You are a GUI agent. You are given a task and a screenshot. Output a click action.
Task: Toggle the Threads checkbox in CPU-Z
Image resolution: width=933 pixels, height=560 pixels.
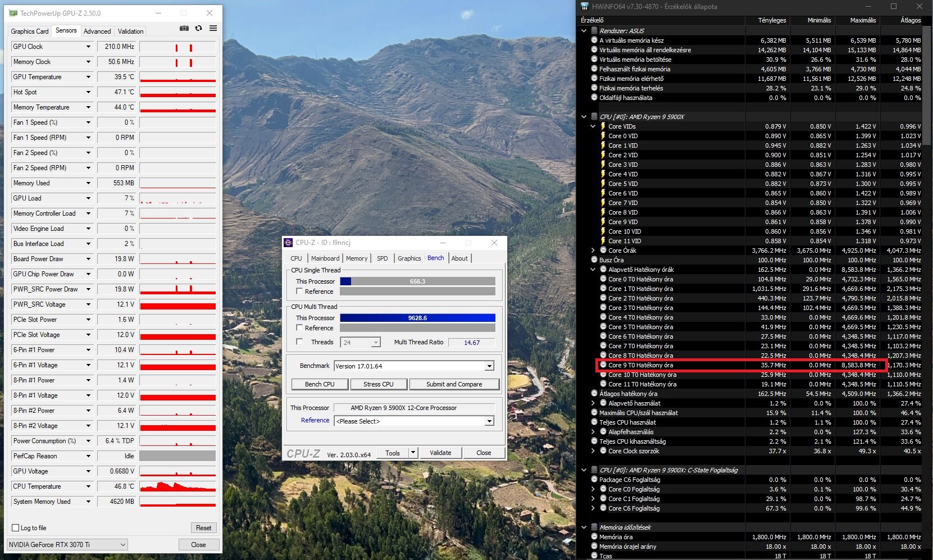coord(299,342)
